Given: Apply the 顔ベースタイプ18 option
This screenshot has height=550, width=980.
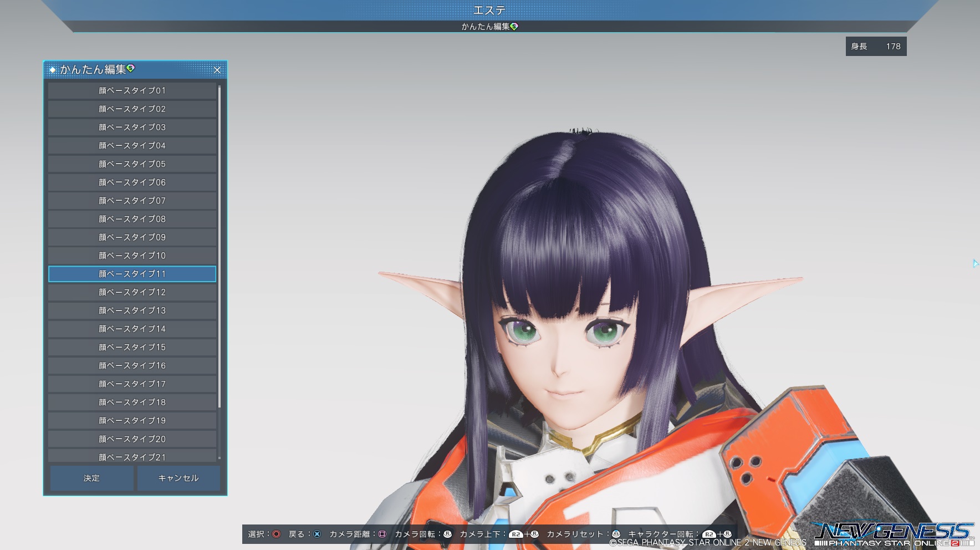Looking at the screenshot, I should [x=132, y=401].
